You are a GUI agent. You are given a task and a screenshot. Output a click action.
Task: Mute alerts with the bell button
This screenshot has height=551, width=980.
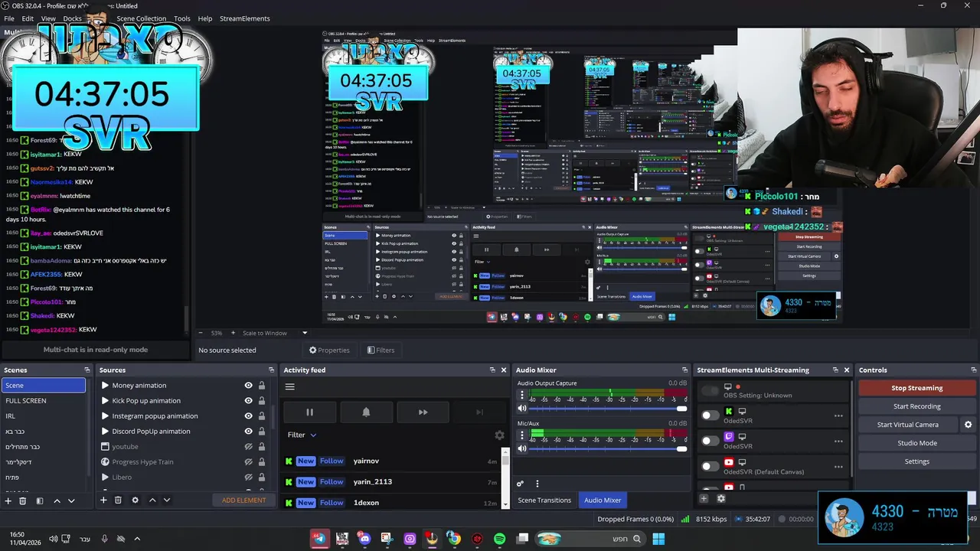366,412
